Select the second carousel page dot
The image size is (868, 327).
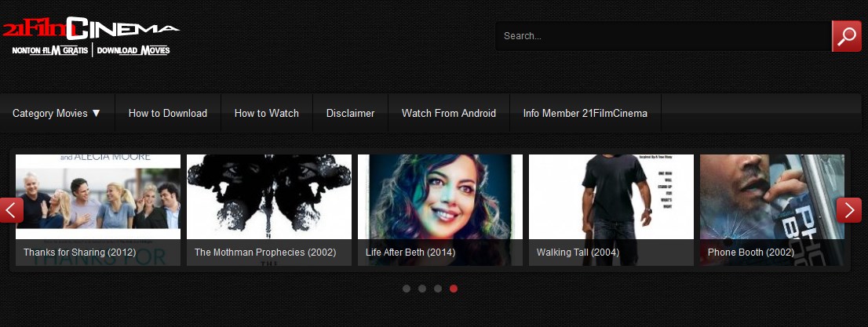coord(422,289)
